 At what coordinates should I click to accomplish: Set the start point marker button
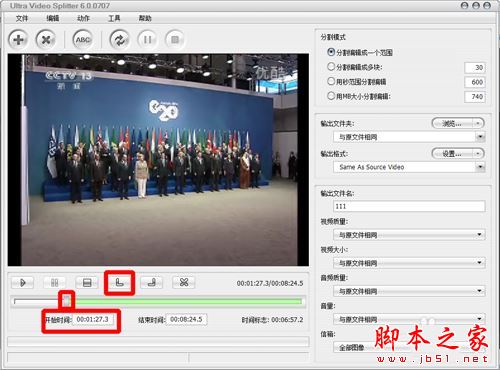coord(119,283)
